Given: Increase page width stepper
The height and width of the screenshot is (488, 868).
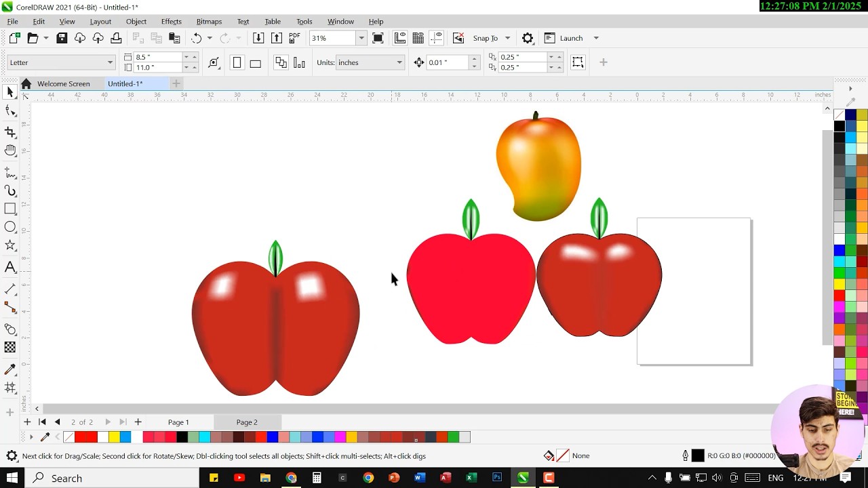Looking at the screenshot, I should click(195, 57).
